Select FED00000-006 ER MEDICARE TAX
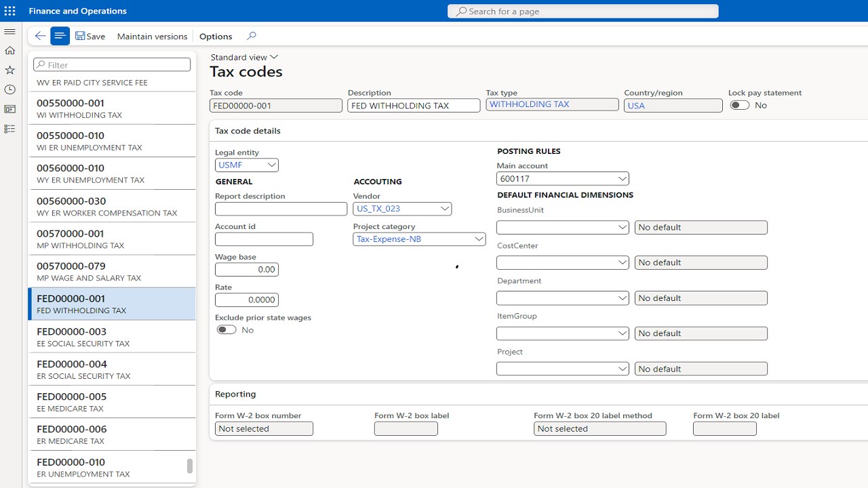The width and height of the screenshot is (868, 488). tap(112, 434)
